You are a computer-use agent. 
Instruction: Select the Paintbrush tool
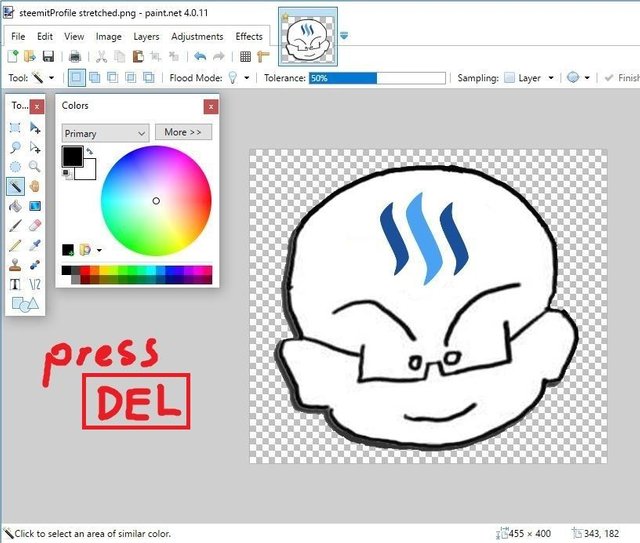point(15,225)
